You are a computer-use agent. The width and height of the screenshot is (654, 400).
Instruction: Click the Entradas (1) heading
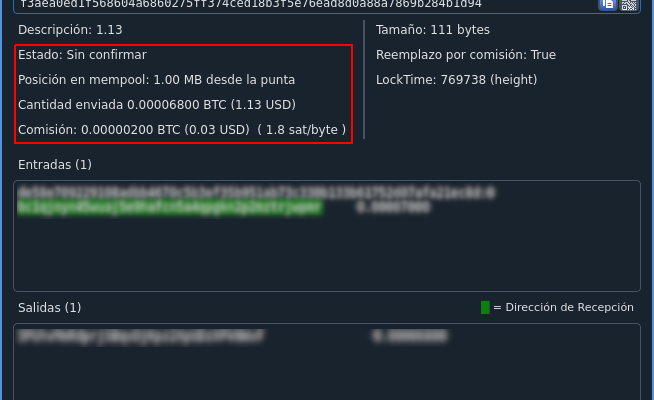(x=55, y=165)
